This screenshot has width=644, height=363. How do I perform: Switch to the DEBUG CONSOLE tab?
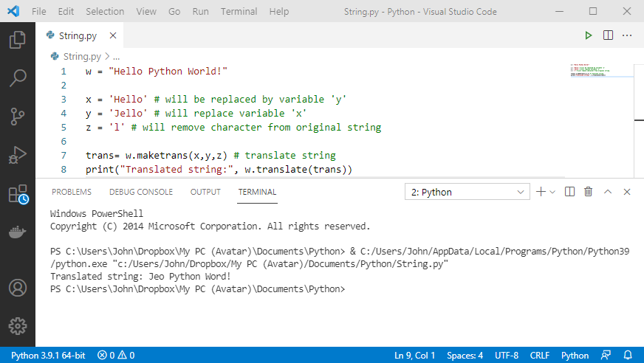141,192
